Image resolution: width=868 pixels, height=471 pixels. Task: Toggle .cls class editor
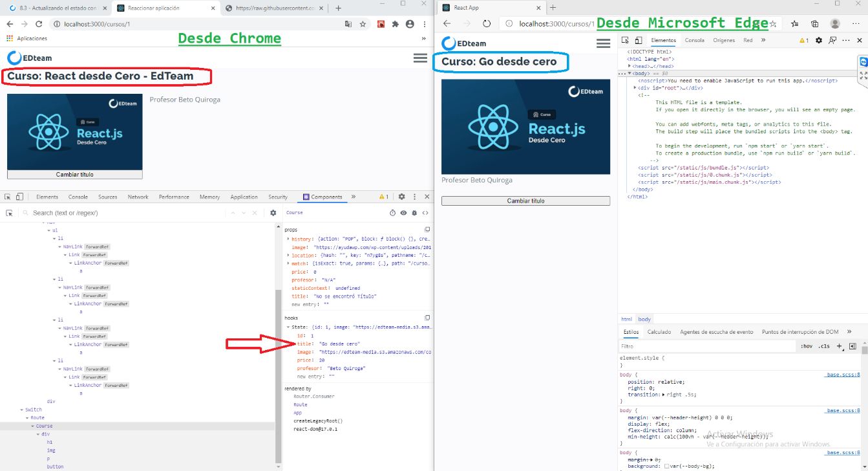click(824, 346)
